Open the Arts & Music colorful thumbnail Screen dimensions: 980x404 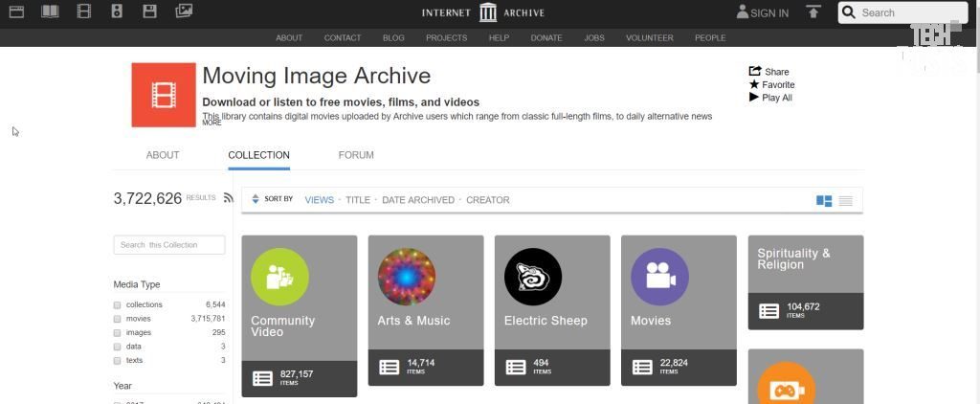click(x=407, y=277)
